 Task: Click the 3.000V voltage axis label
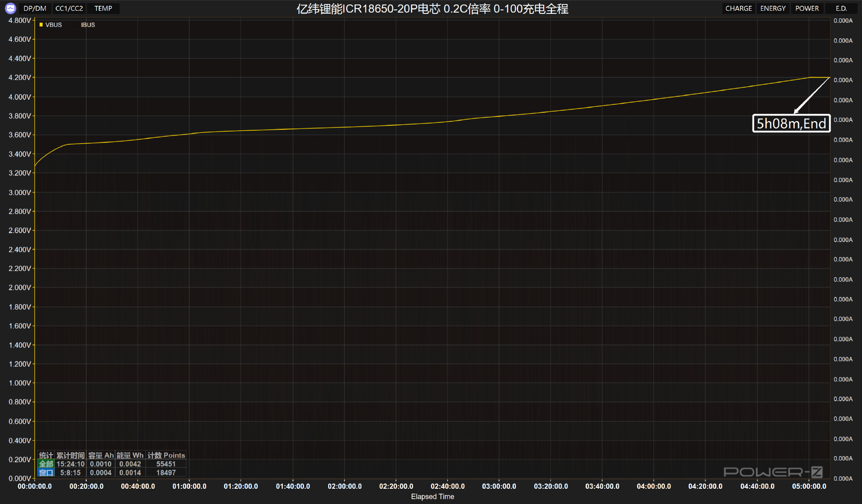tap(20, 192)
